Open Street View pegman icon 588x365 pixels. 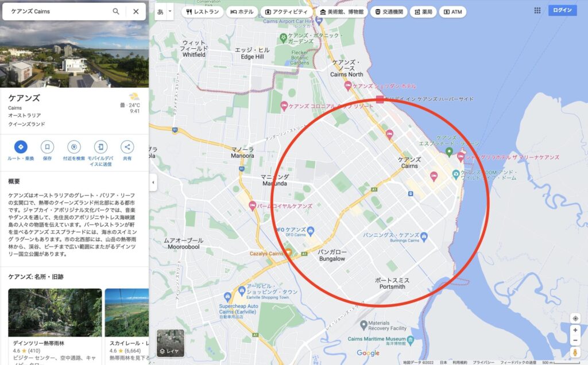575,352
